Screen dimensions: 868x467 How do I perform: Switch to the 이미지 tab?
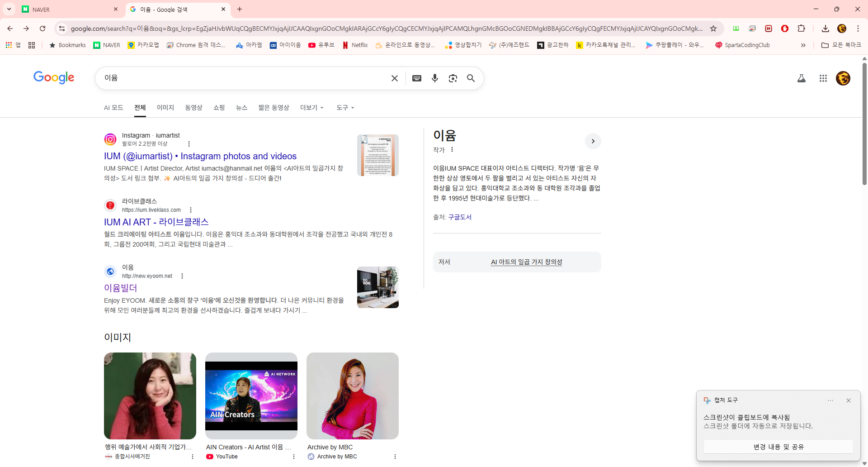point(165,108)
